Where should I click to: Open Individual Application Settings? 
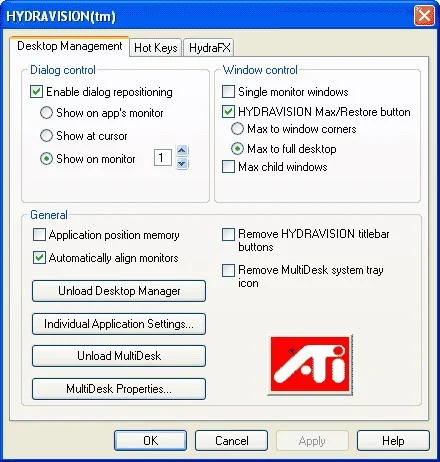119,324
